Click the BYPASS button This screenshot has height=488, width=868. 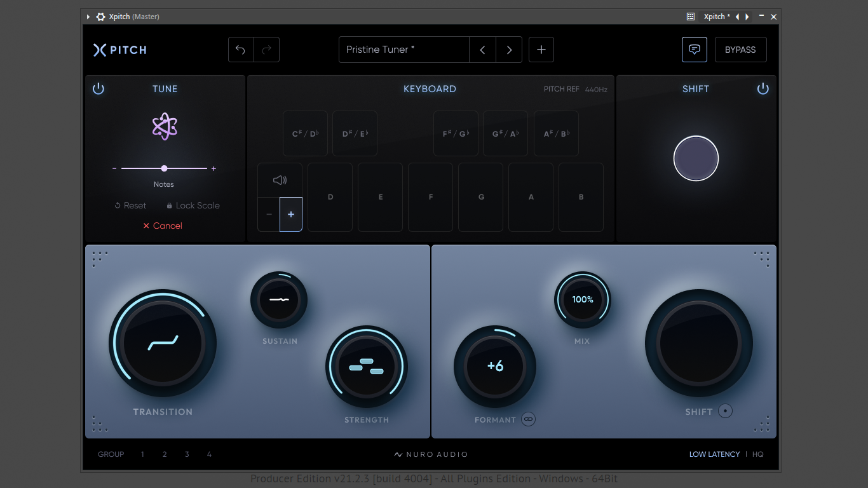click(x=740, y=50)
